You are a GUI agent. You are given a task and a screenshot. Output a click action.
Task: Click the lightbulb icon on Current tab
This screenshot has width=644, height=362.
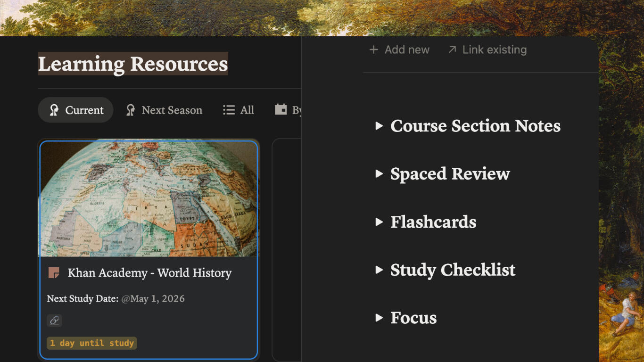[54, 110]
